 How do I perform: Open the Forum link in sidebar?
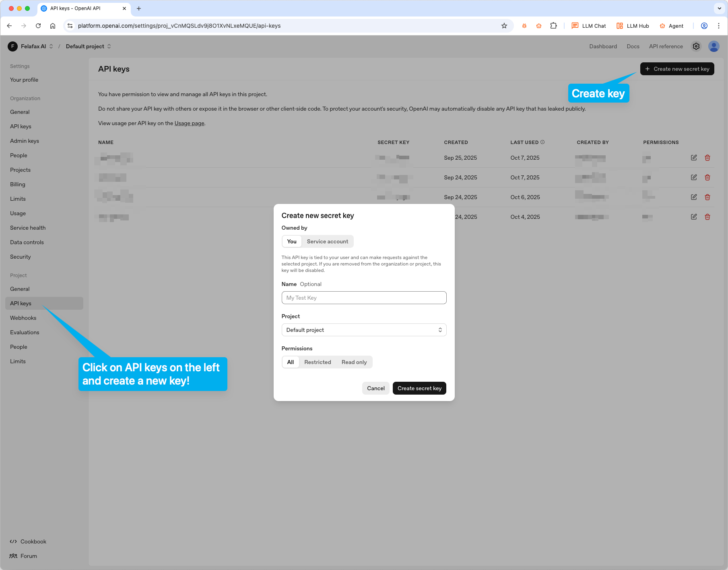click(23, 556)
